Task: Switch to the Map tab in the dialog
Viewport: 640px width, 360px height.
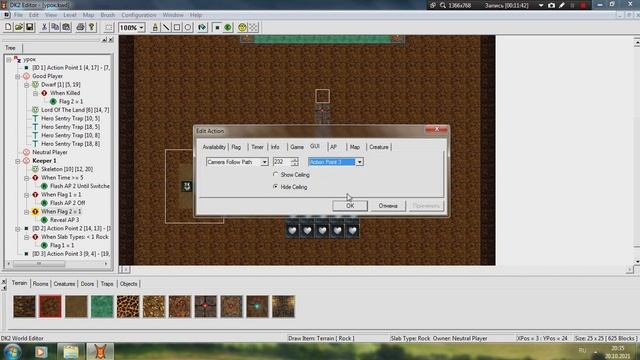Action: pos(355,147)
